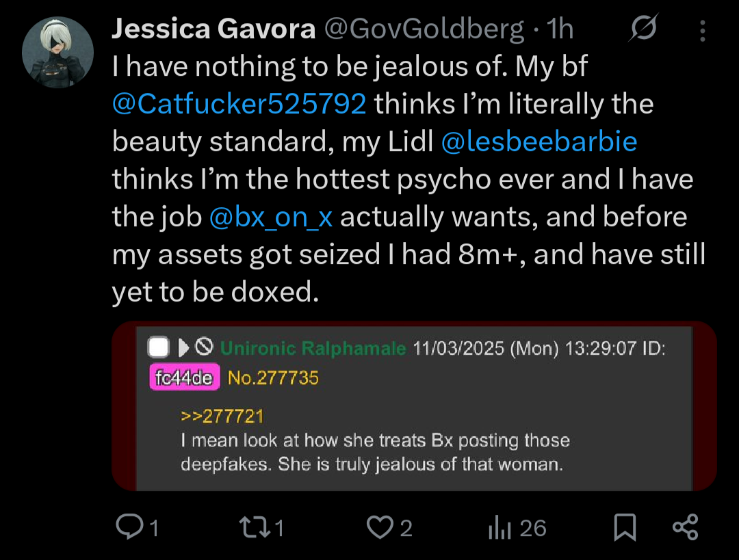Open Jessica Gavora's profile avatar

[57, 52]
